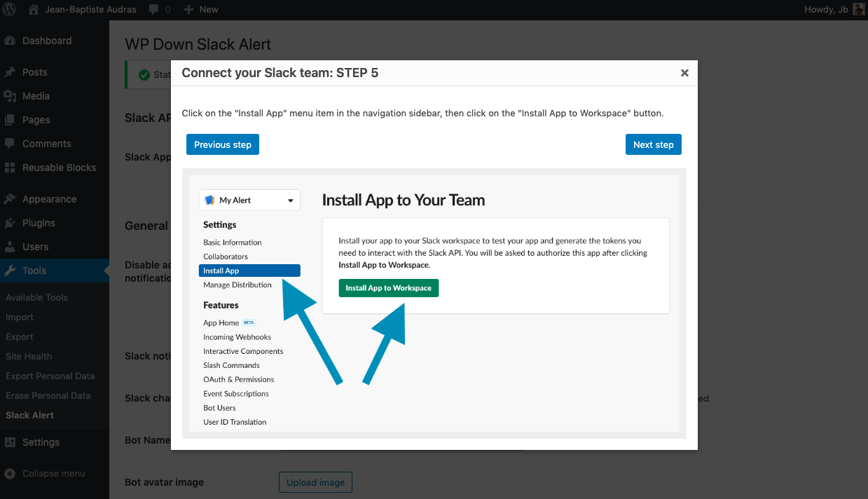Click the plus New content icon
Viewport: 868px width, 499px height.
pyautogui.click(x=188, y=10)
